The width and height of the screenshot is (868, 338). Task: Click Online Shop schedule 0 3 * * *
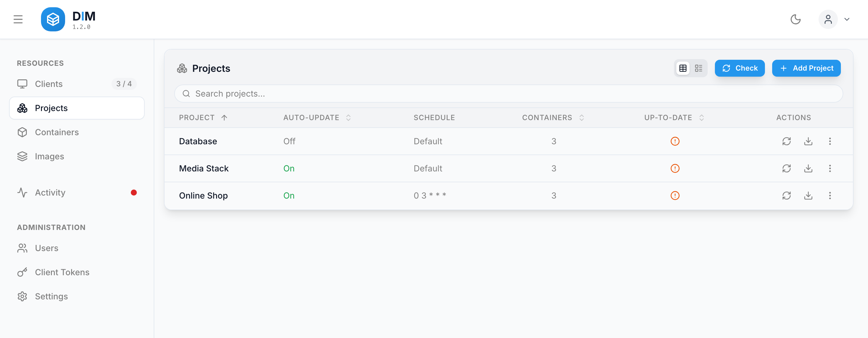429,196
